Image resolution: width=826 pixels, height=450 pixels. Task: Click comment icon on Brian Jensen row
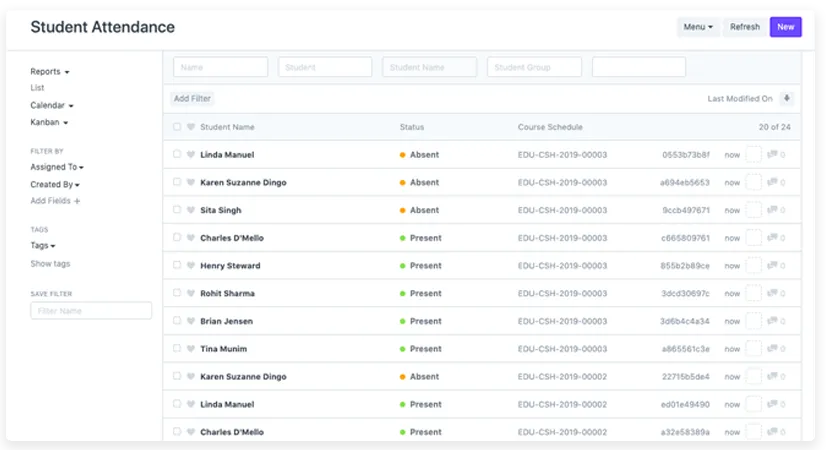click(772, 322)
